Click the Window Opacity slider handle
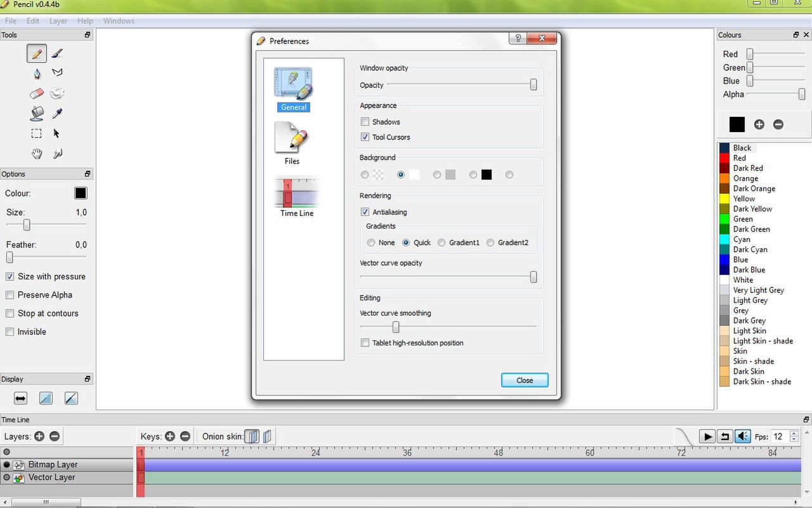The image size is (812, 508). (534, 84)
